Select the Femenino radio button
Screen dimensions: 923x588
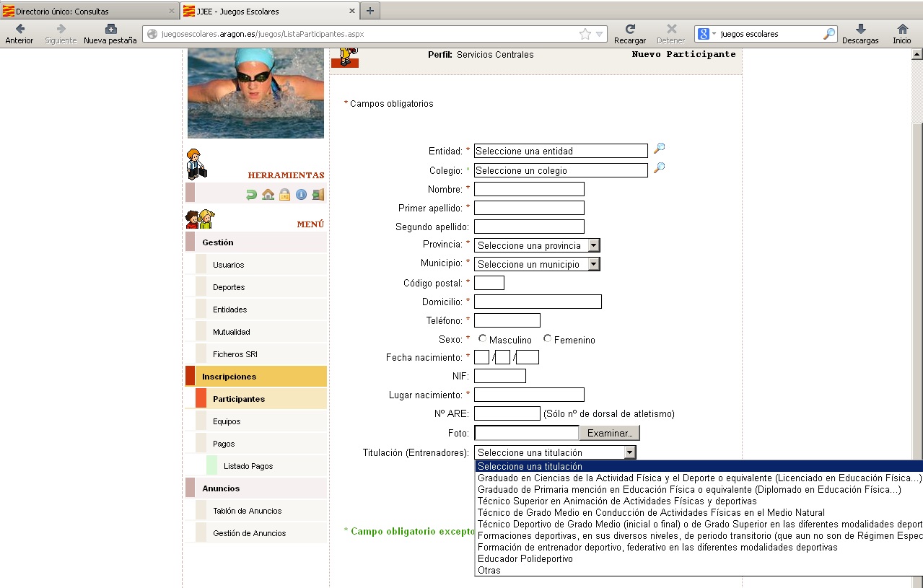(548, 339)
